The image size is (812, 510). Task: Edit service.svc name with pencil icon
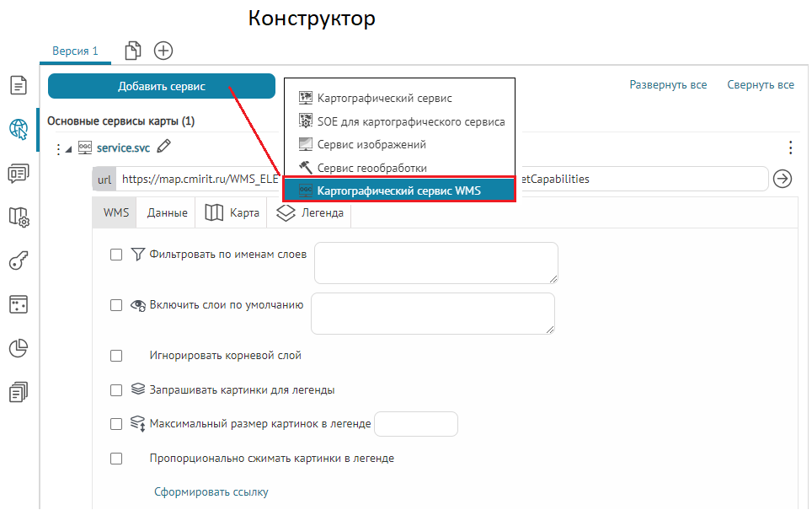163,148
